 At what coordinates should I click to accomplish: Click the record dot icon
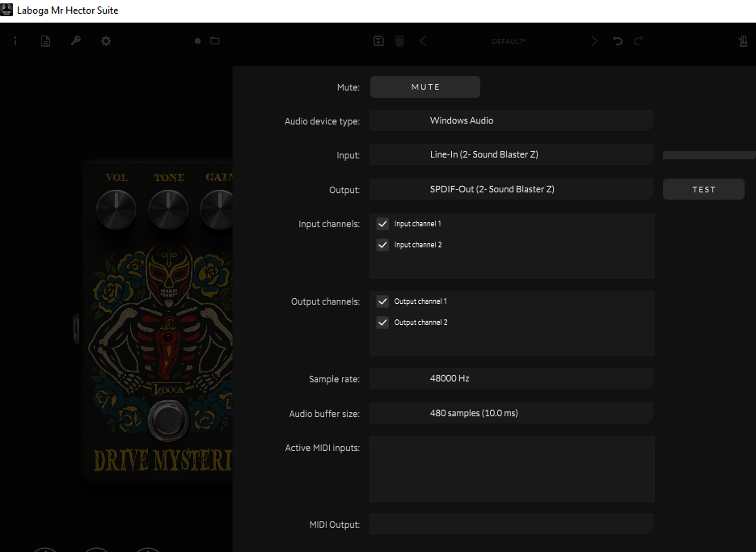(197, 41)
